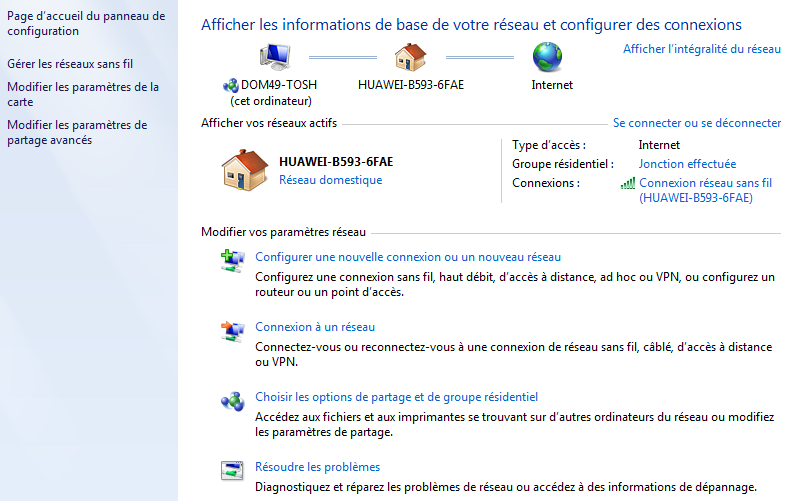Click the Modifier vos paramètres réseau heading
This screenshot has width=804, height=501.
[x=284, y=232]
